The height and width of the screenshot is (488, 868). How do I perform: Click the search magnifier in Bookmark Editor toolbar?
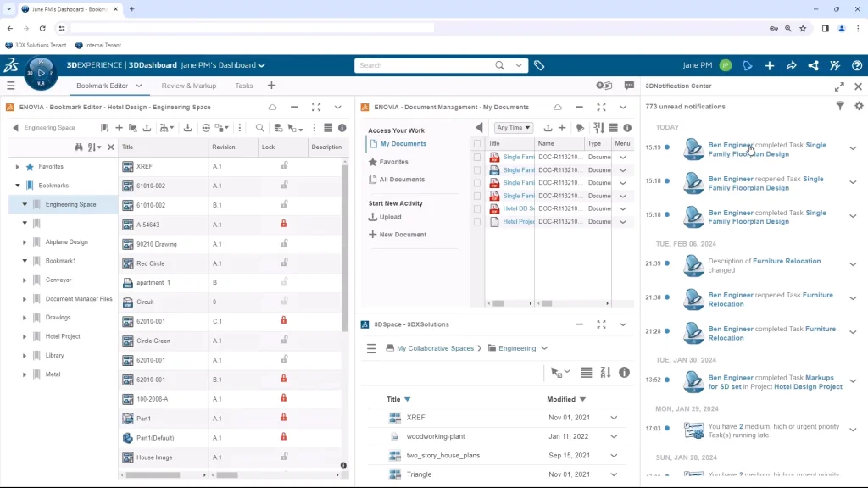[260, 128]
